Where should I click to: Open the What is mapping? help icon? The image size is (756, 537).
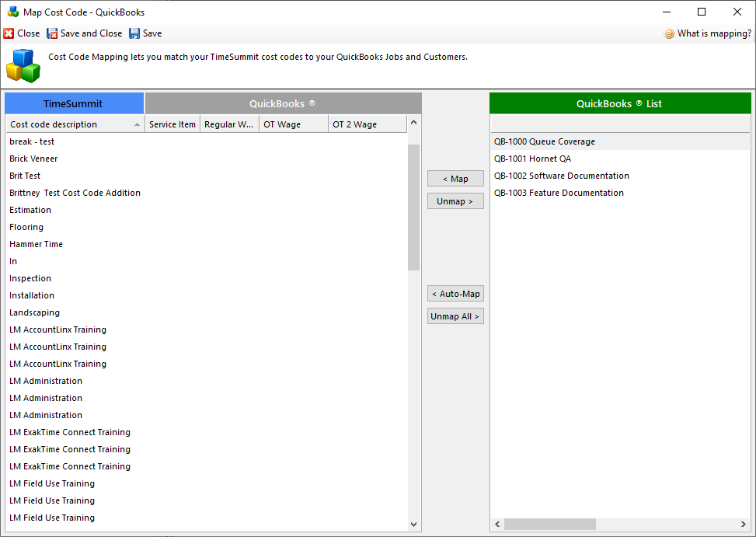(x=669, y=33)
